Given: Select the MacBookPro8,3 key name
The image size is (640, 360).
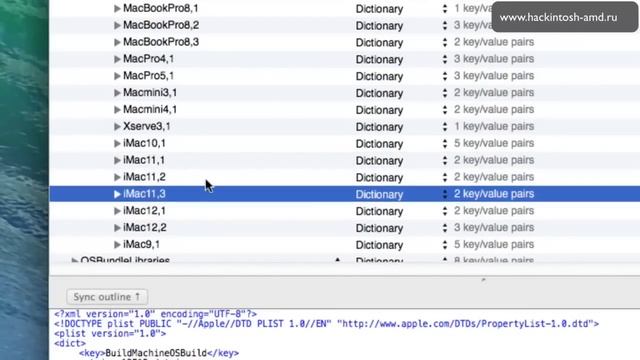Looking at the screenshot, I should point(161,42).
